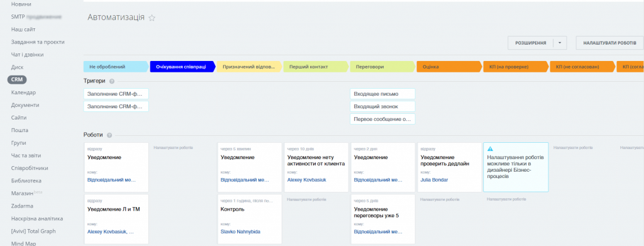Image resolution: width=644 pixels, height=246 pixels.
Task: Select the Оцінка stage
Action: click(448, 67)
